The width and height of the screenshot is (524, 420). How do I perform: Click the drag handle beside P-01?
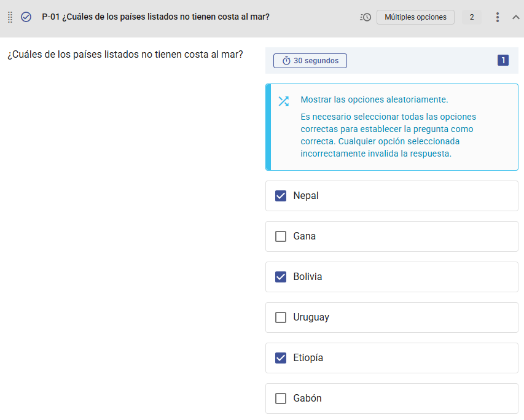(10, 17)
